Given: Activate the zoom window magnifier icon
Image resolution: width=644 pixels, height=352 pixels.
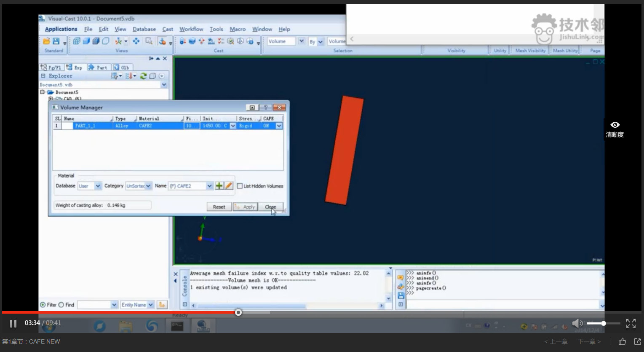Looking at the screenshot, I should click(149, 41).
